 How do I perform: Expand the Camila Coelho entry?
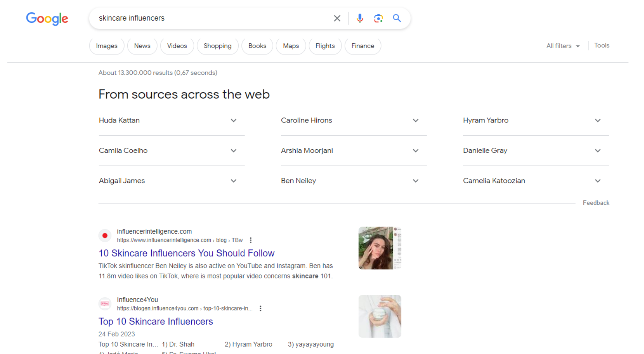(172, 151)
